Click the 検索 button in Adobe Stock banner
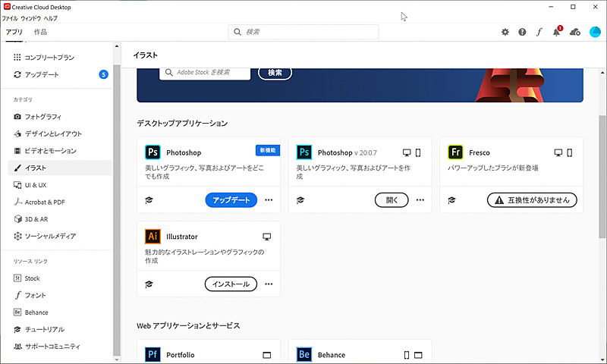 point(275,72)
